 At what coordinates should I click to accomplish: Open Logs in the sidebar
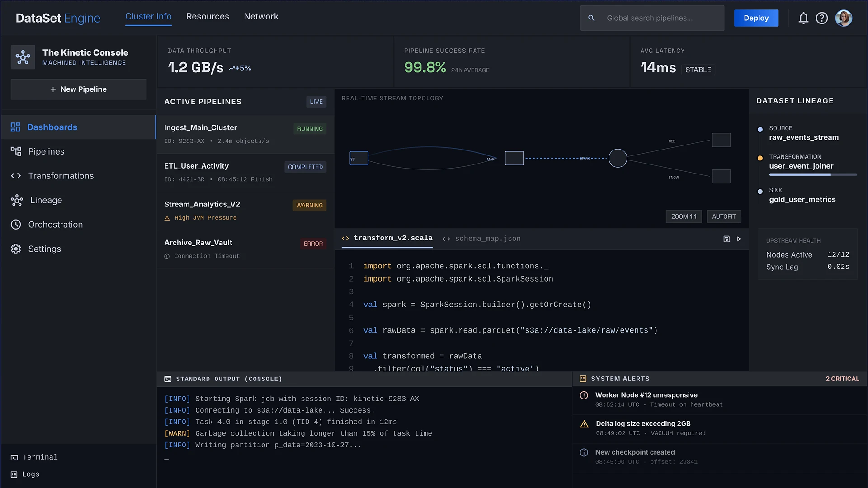click(30, 474)
